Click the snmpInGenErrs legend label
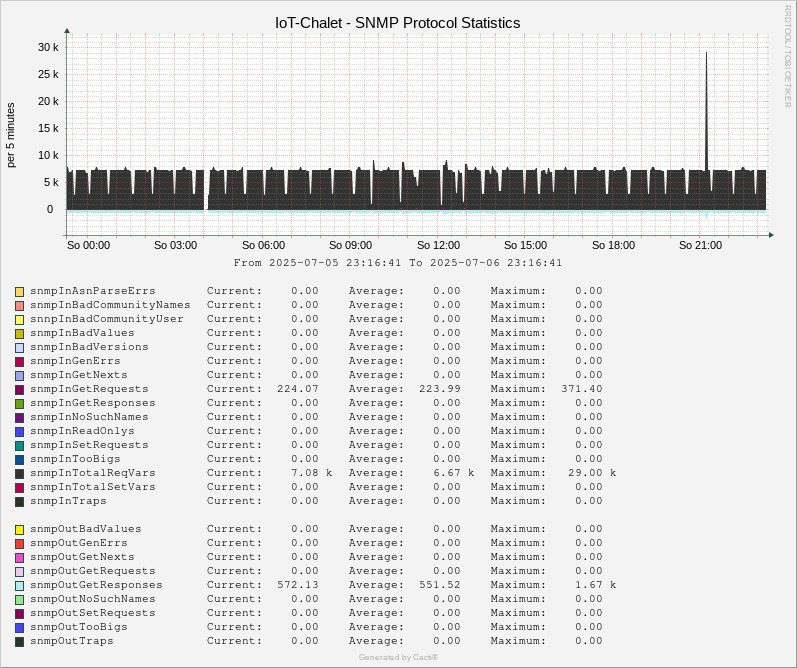 tap(75, 361)
